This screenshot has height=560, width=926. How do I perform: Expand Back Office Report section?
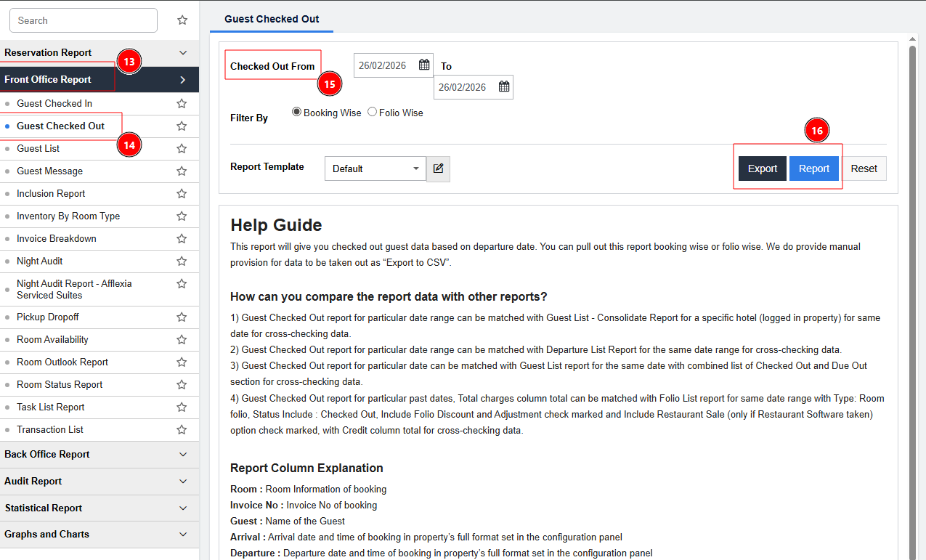[99, 455]
